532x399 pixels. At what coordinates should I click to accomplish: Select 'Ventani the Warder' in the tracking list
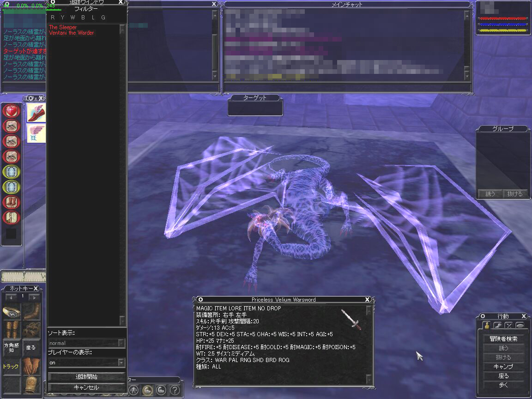[71, 33]
